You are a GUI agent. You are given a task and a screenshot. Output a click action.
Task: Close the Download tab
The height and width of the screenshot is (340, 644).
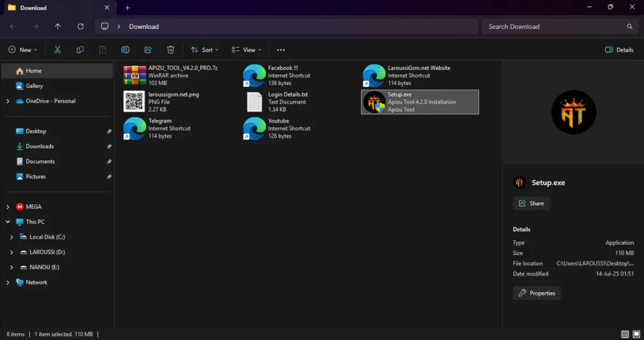107,8
